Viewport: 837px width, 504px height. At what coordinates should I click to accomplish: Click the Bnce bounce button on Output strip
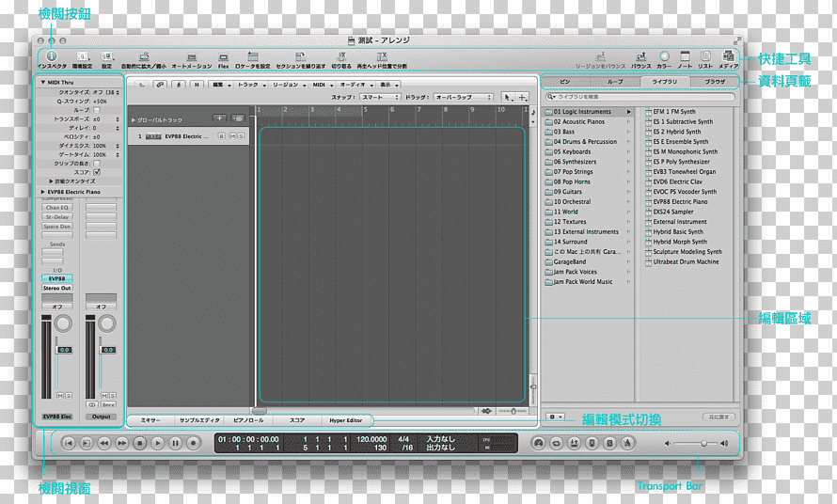pyautogui.click(x=108, y=404)
